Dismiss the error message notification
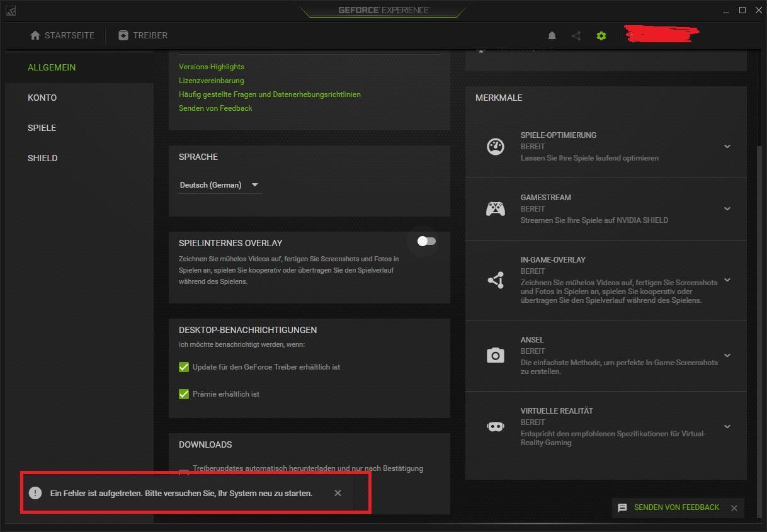Screen dimensions: 767x532 (x=338, y=493)
